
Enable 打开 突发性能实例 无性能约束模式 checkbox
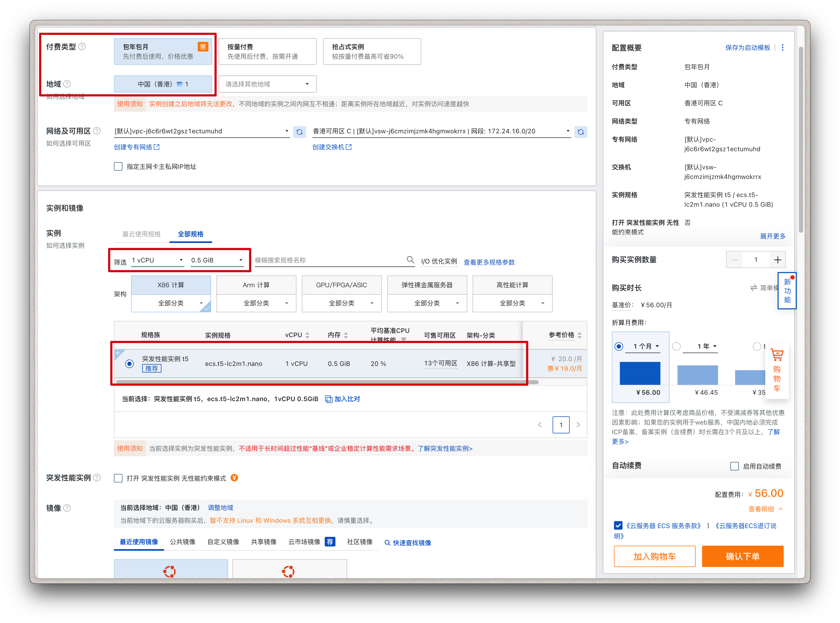point(118,478)
